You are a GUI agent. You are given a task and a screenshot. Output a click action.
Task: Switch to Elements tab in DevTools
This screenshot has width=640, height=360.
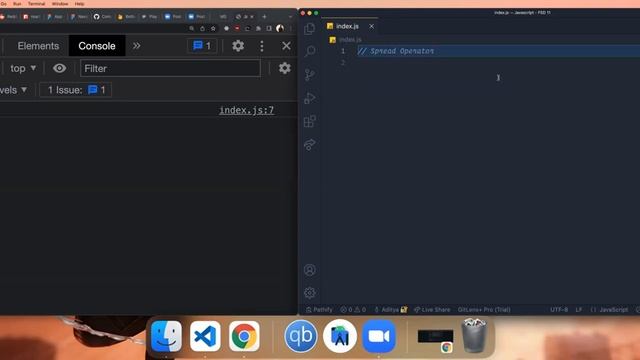tap(38, 46)
